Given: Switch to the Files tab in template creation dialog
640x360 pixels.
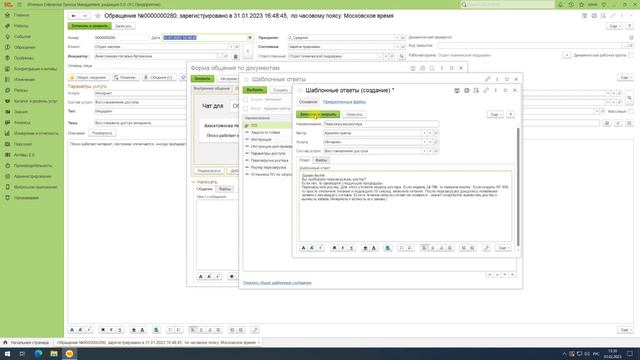Looking at the screenshot, I should (x=321, y=160).
